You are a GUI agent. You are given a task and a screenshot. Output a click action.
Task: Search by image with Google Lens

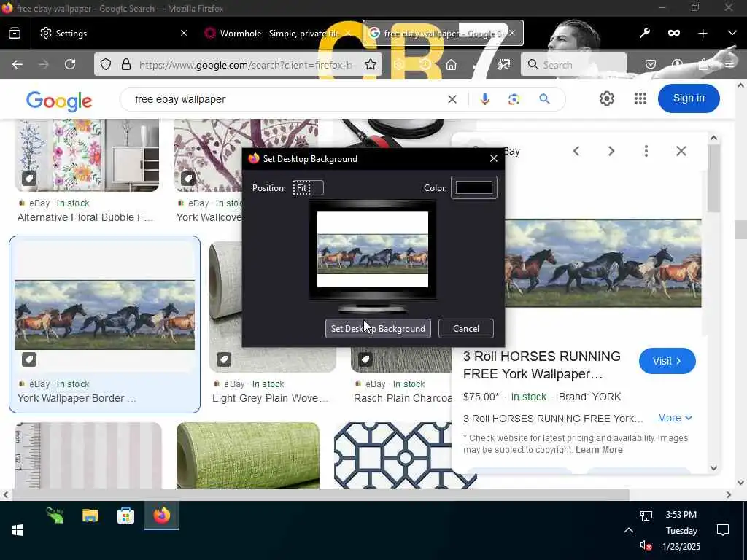click(514, 99)
